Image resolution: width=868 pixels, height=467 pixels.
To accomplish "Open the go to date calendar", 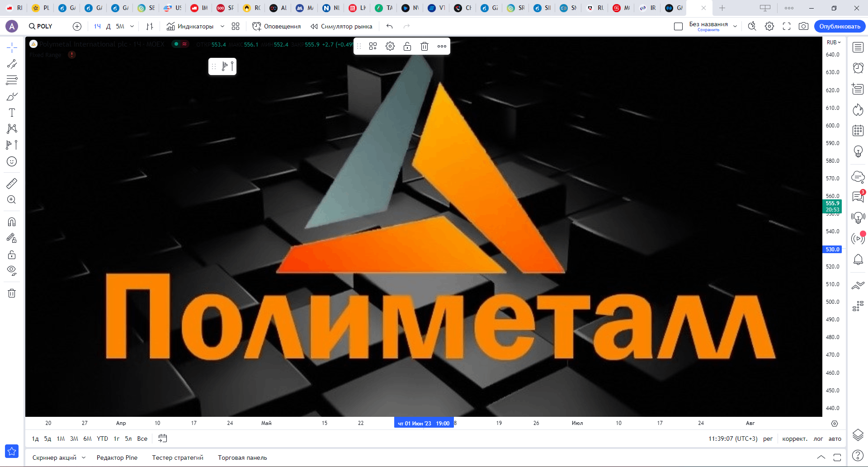I will tap(163, 438).
